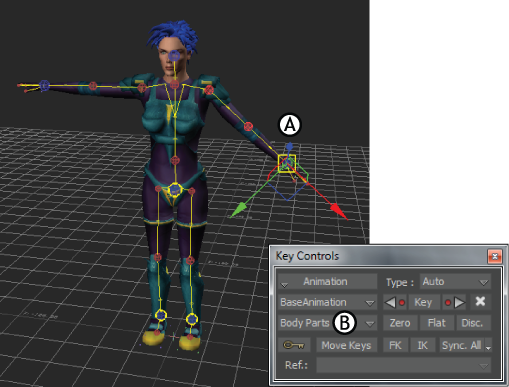The height and width of the screenshot is (387, 509).
Task: Open the BaseAnimation layer dropdown
Action: tap(328, 302)
